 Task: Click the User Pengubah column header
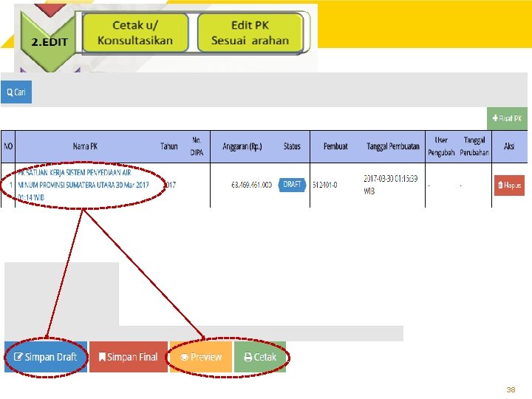coord(441,146)
